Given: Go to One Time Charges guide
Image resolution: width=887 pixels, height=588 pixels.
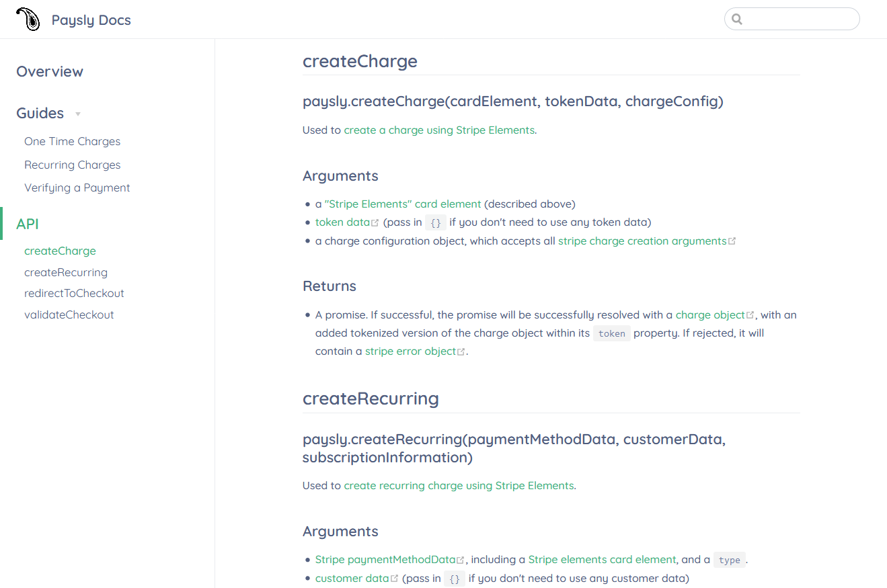Looking at the screenshot, I should point(72,141).
